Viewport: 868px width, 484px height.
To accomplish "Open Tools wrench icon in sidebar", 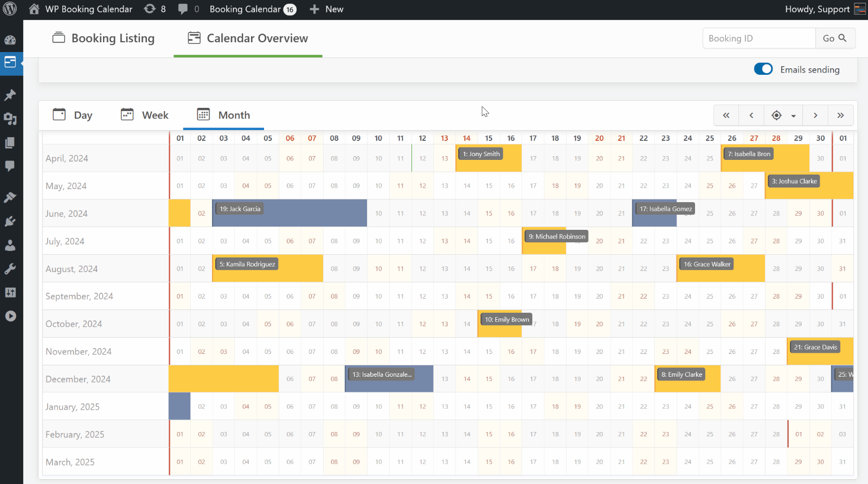I will point(10,269).
